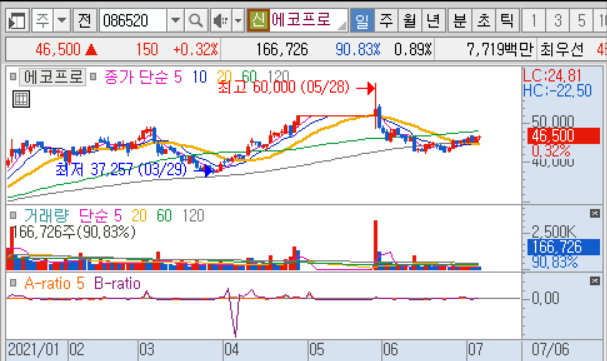The height and width of the screenshot is (361, 607).
Task: Choose the 1 period button
Action: click(534, 20)
